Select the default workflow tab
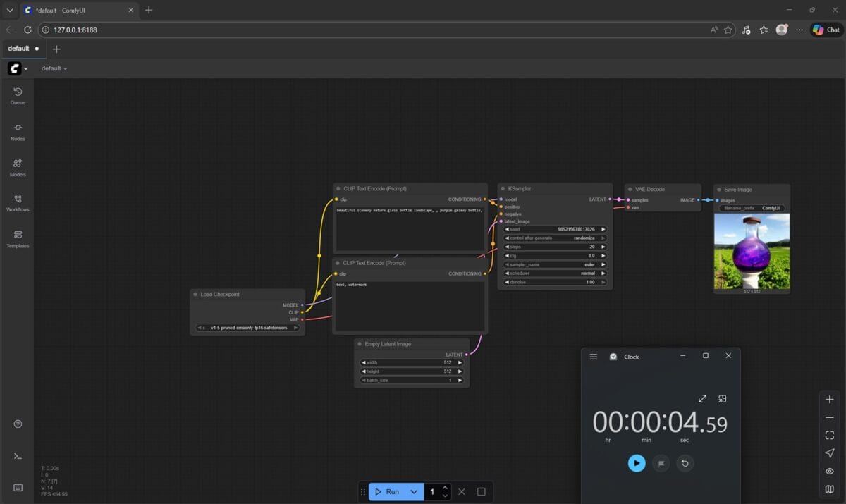Image resolution: width=846 pixels, height=504 pixels. pos(19,49)
